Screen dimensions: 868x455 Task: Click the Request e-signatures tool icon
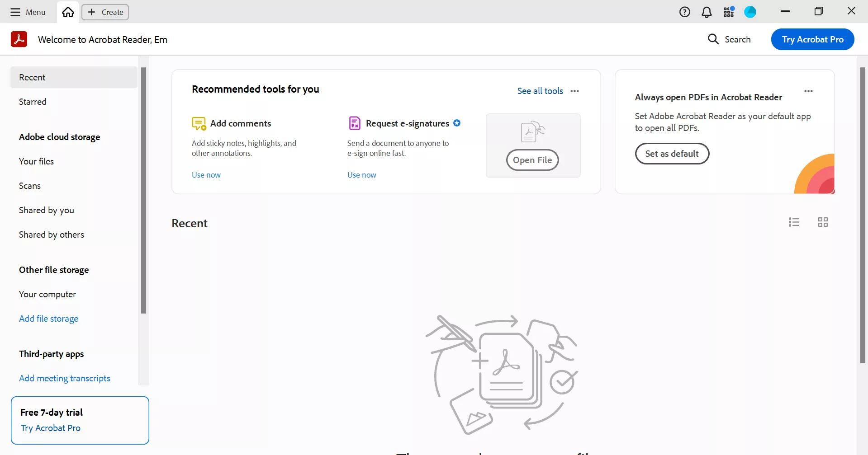pos(355,123)
